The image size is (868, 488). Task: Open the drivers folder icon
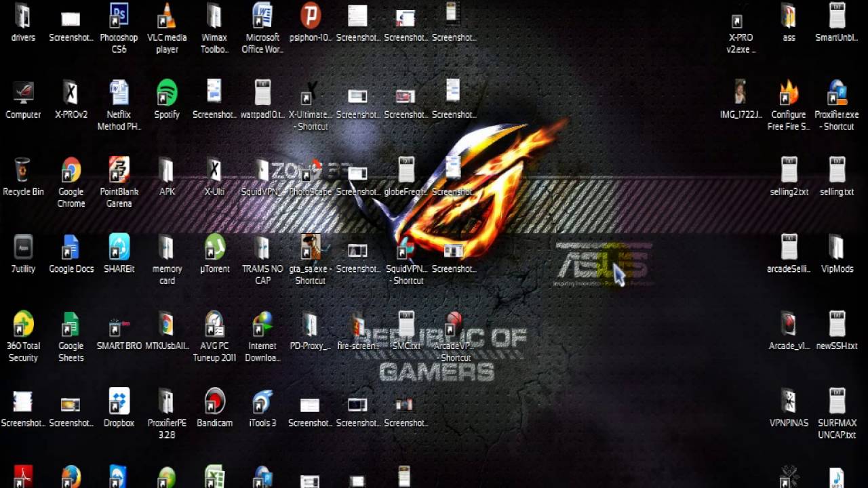23,16
